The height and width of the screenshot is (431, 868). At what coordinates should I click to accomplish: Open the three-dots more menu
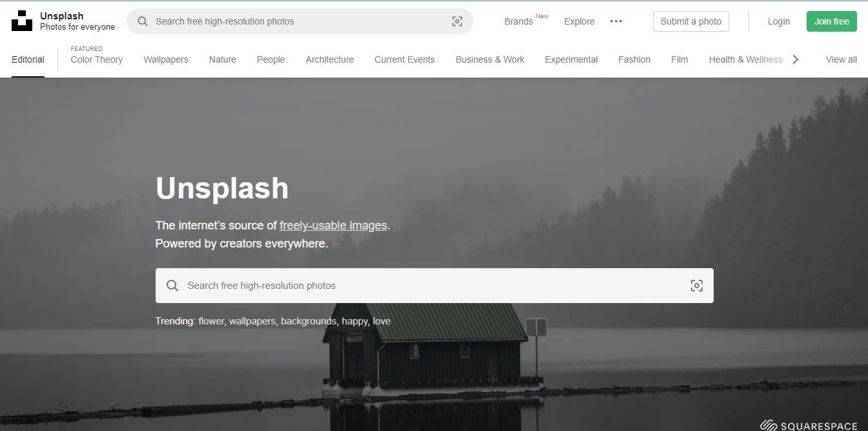[x=616, y=21]
